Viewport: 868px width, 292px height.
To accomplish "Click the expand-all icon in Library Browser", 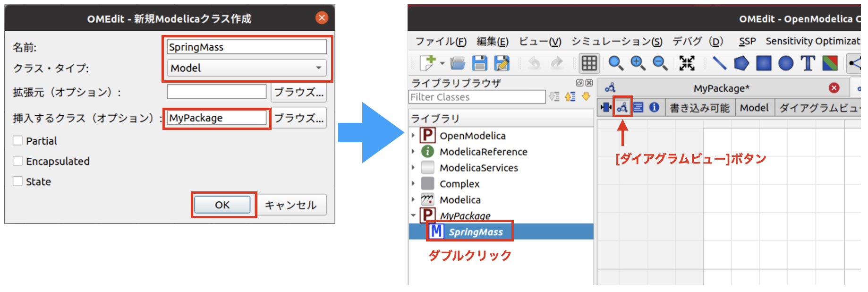I will [554, 96].
